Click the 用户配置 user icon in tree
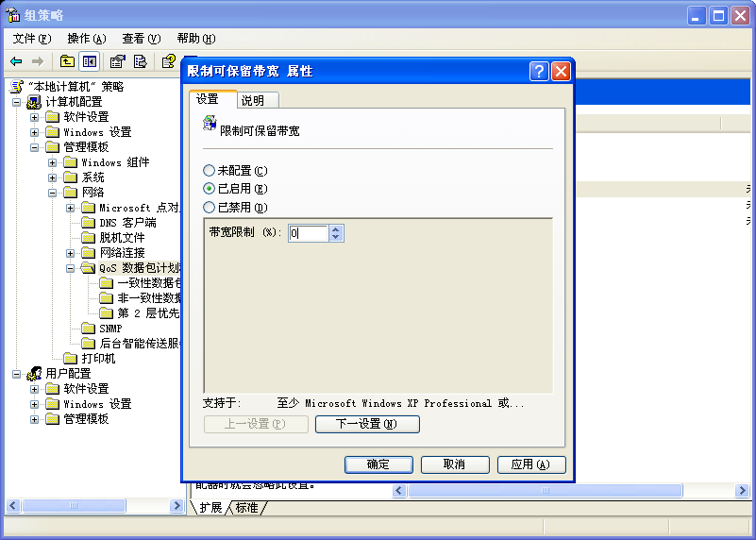This screenshot has width=756, height=540. (x=34, y=374)
